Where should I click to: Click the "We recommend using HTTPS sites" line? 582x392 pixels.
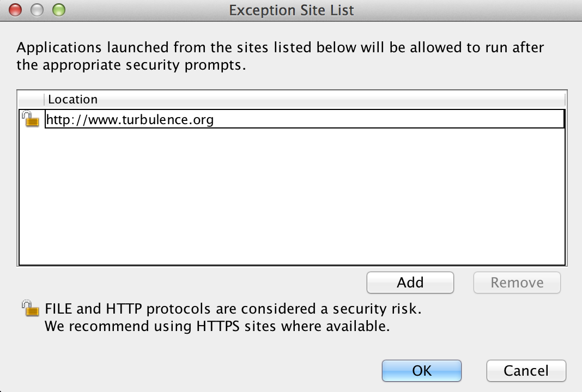[x=217, y=326]
